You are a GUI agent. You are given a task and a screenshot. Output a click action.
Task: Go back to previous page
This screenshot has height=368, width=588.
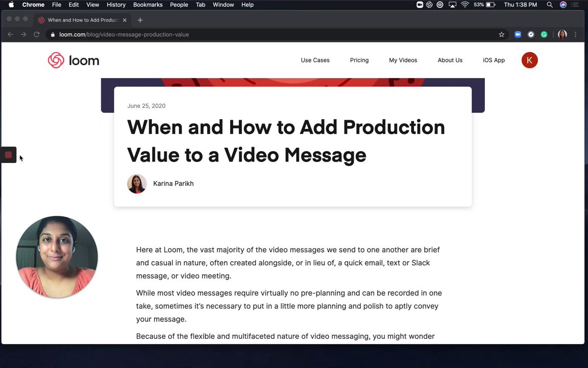[10, 35]
